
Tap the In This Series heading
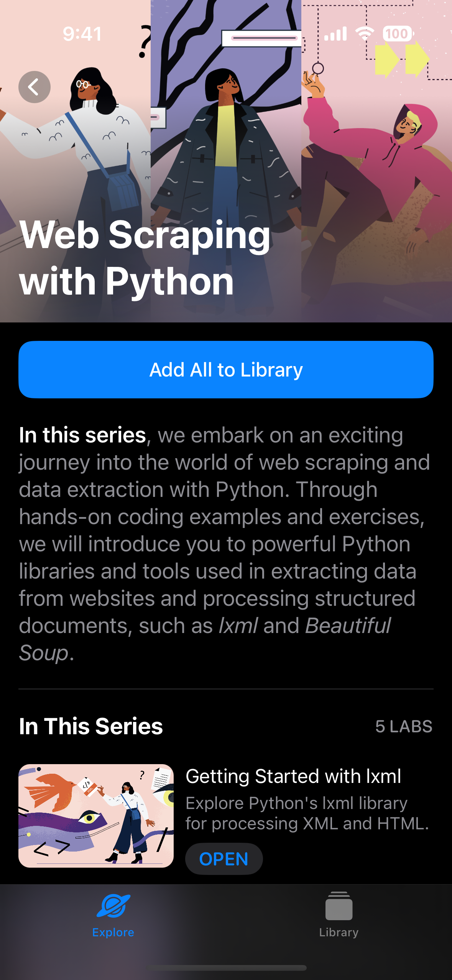pyautogui.click(x=91, y=726)
